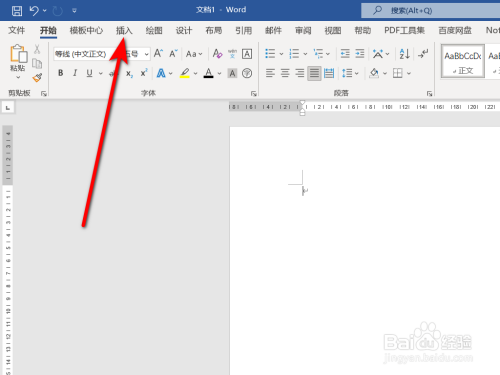This screenshot has height=375, width=500.
Task: Open the Change Case Aa menu
Action: coord(194,54)
